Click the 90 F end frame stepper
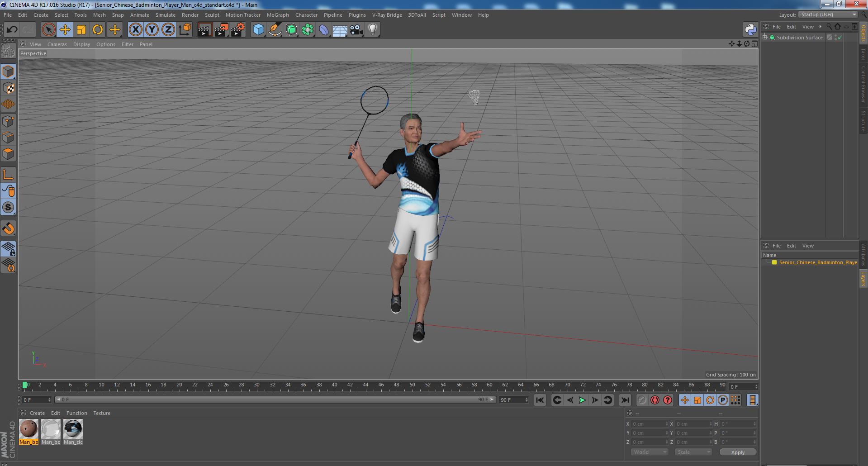This screenshot has height=466, width=868. point(513,400)
